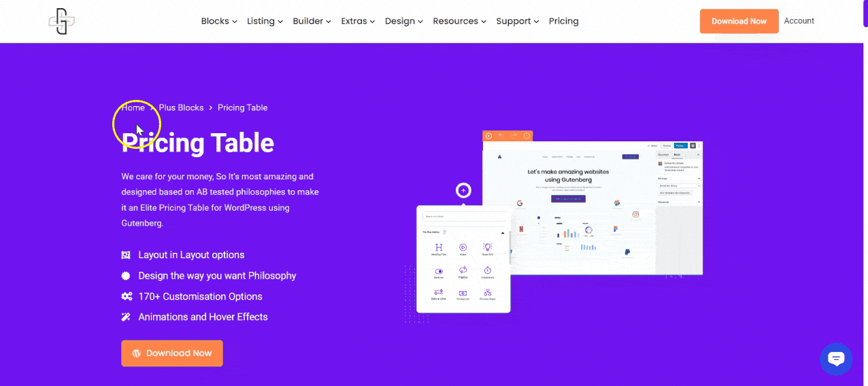Go to Home via the breadcrumb
This screenshot has height=386, width=868.
(133, 107)
